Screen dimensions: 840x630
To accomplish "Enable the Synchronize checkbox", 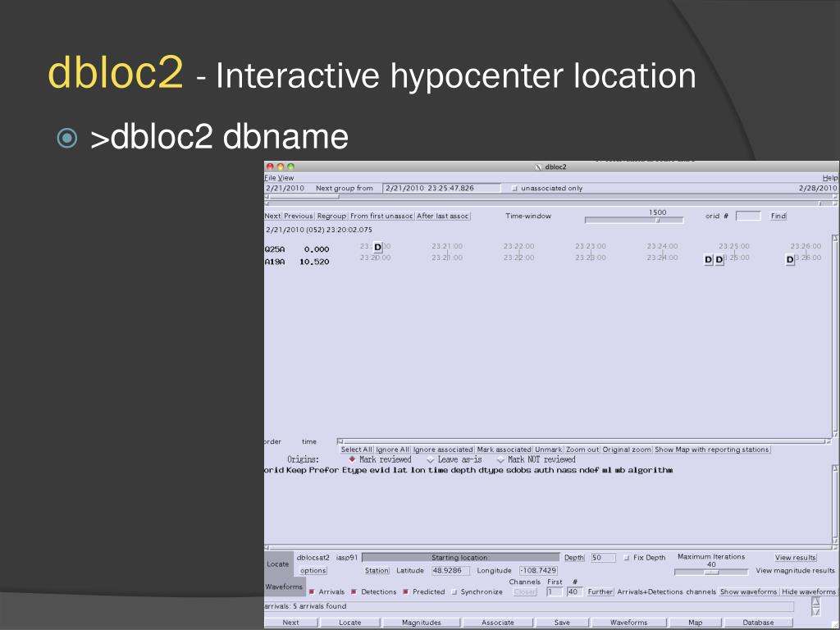I will [454, 592].
